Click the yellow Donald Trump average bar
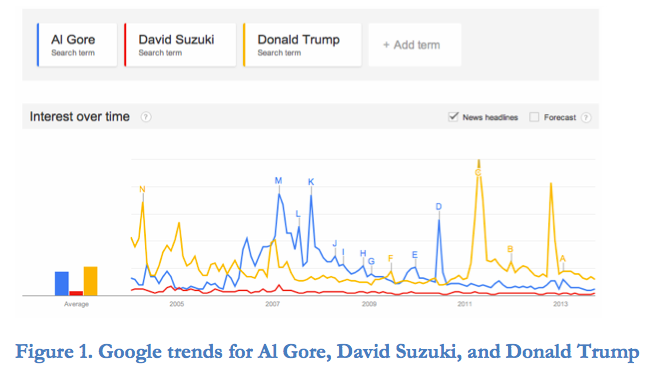 click(x=90, y=281)
